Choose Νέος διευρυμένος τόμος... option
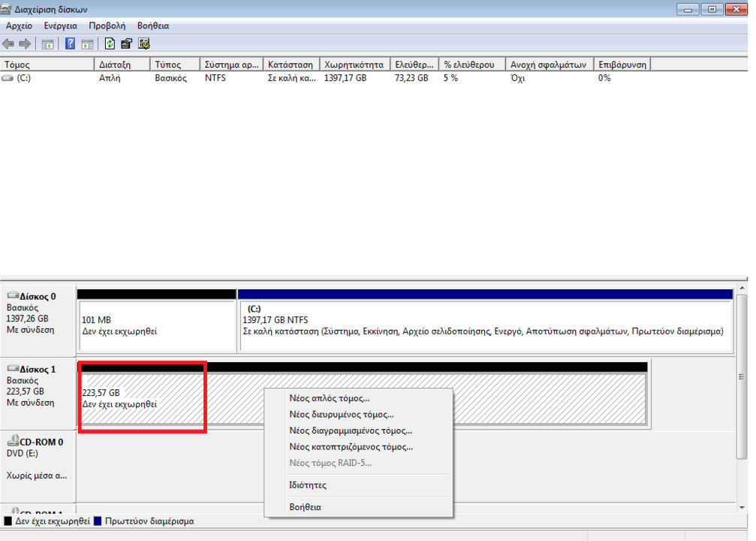Screen dimensions: 756x541 click(359, 415)
